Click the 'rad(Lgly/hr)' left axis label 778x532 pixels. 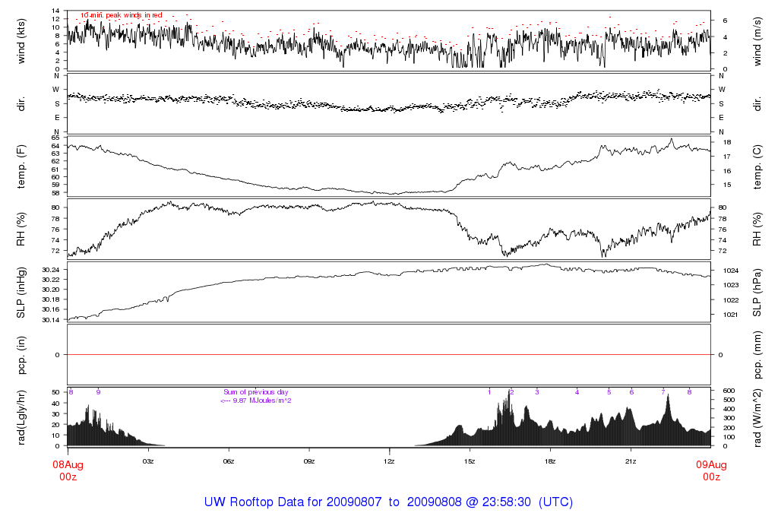[22, 417]
